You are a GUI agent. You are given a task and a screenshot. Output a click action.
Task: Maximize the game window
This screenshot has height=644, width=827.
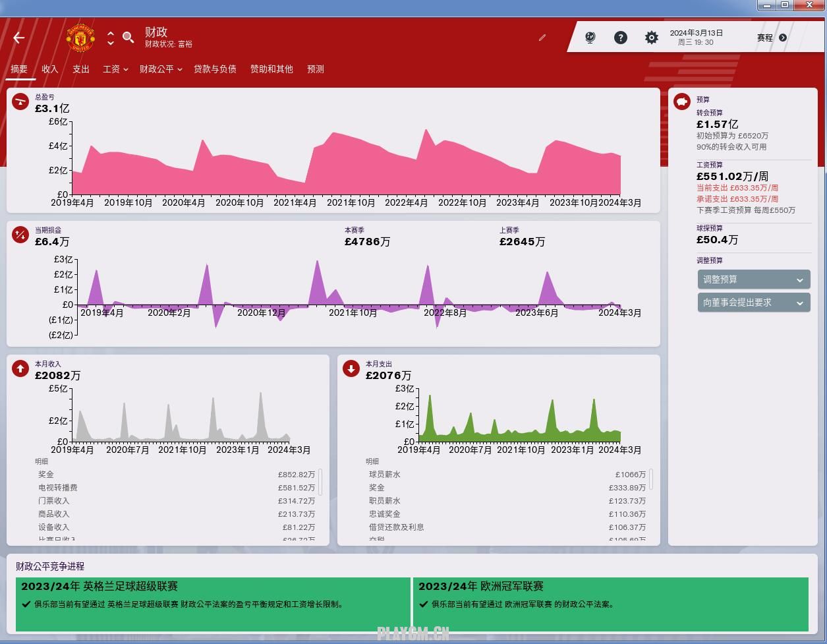tap(785, 5)
